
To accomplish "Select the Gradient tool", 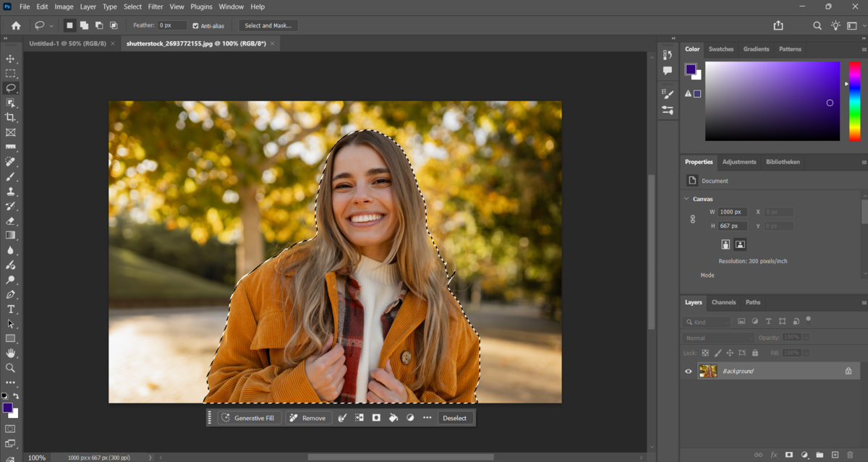I will tap(10, 235).
